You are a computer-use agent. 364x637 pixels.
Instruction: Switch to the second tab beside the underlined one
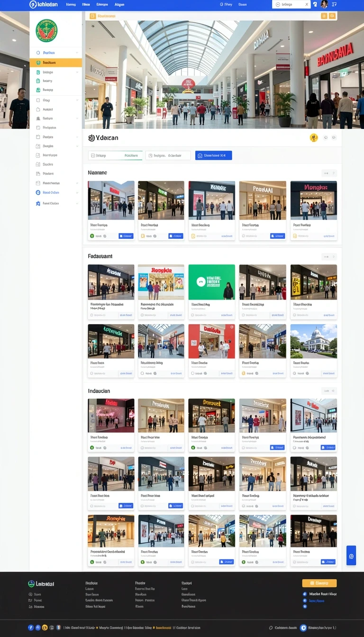tap(168, 155)
